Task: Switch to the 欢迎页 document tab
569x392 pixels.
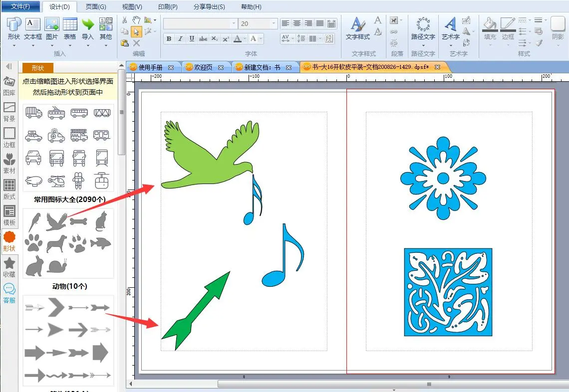Action: point(203,67)
